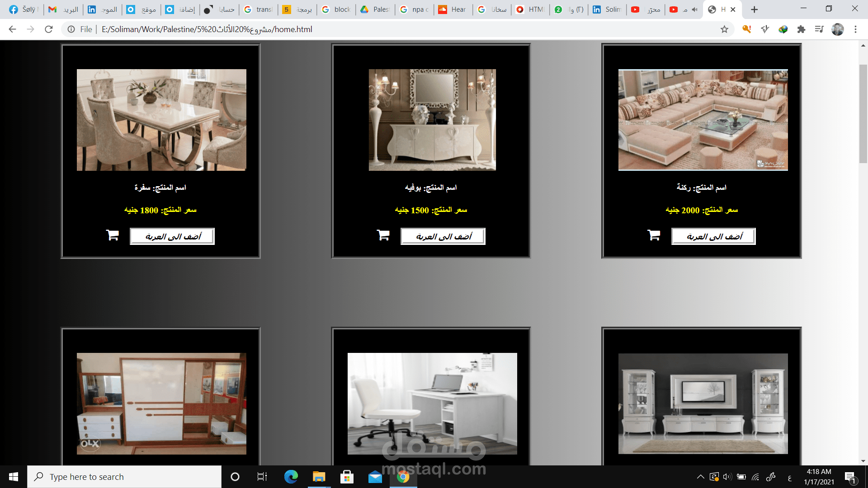Click the cart icon under the corner sofa product
The image size is (868, 488).
(654, 235)
